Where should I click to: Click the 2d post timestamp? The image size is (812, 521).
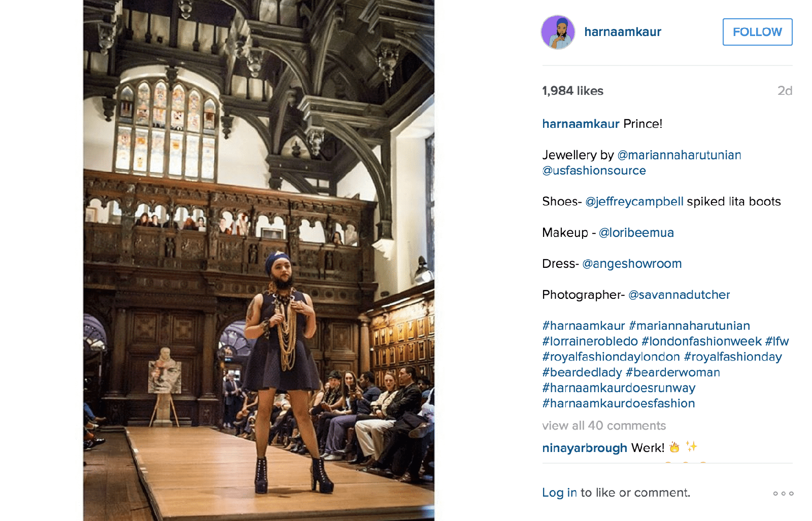[x=785, y=91]
